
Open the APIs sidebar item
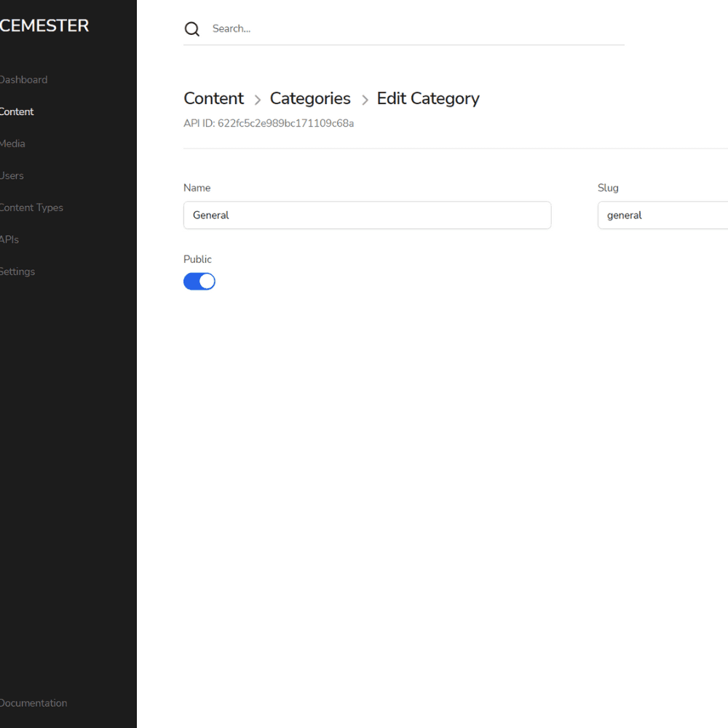point(10,240)
